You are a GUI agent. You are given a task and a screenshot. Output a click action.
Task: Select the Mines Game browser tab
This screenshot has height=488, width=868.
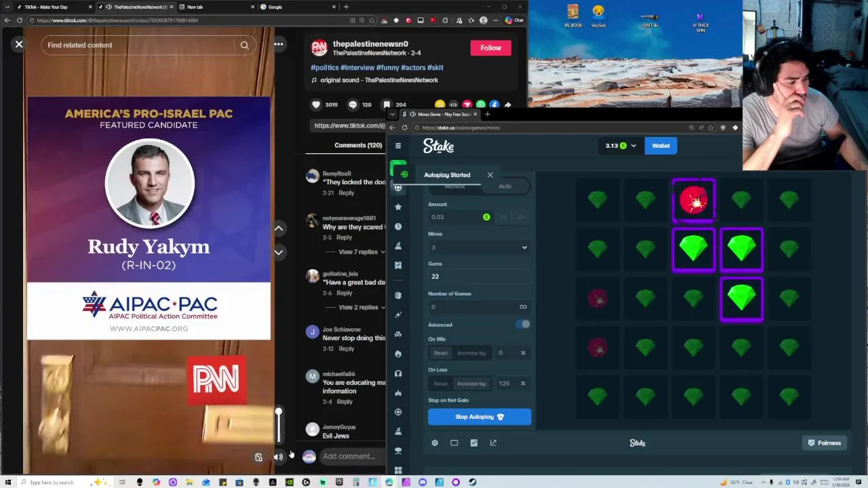click(439, 114)
